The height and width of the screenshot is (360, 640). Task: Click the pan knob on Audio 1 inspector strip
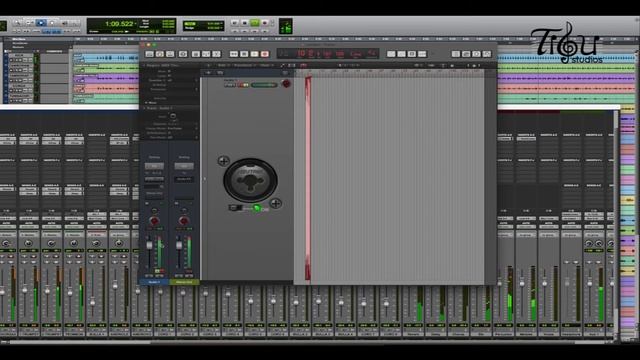tap(154, 221)
